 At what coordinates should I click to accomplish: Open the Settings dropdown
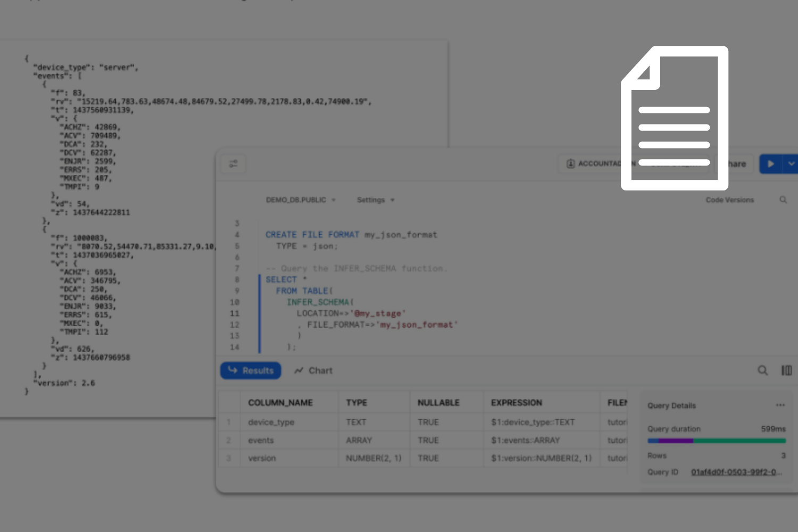coord(376,200)
